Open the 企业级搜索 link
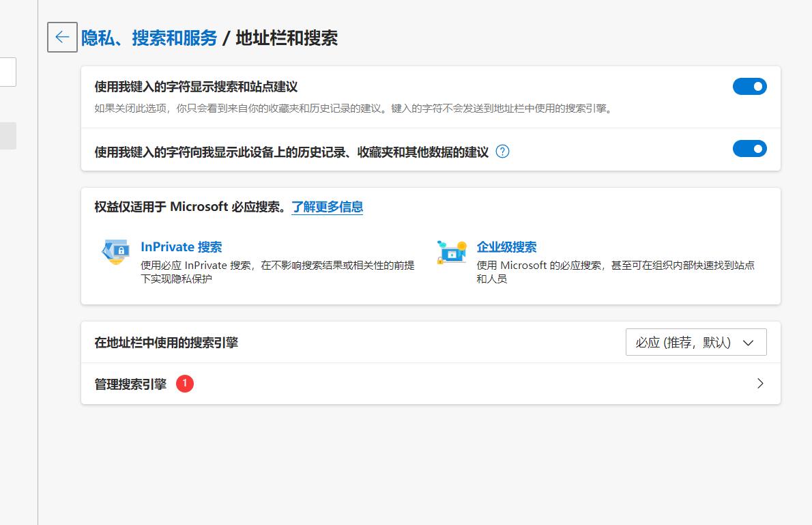 tap(506, 246)
